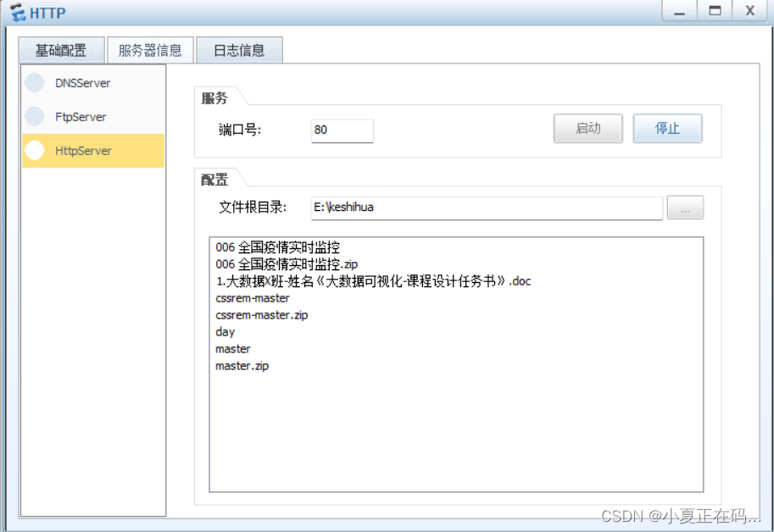
Task: Click the DNSServer gray status indicator circle
Action: 34,83
